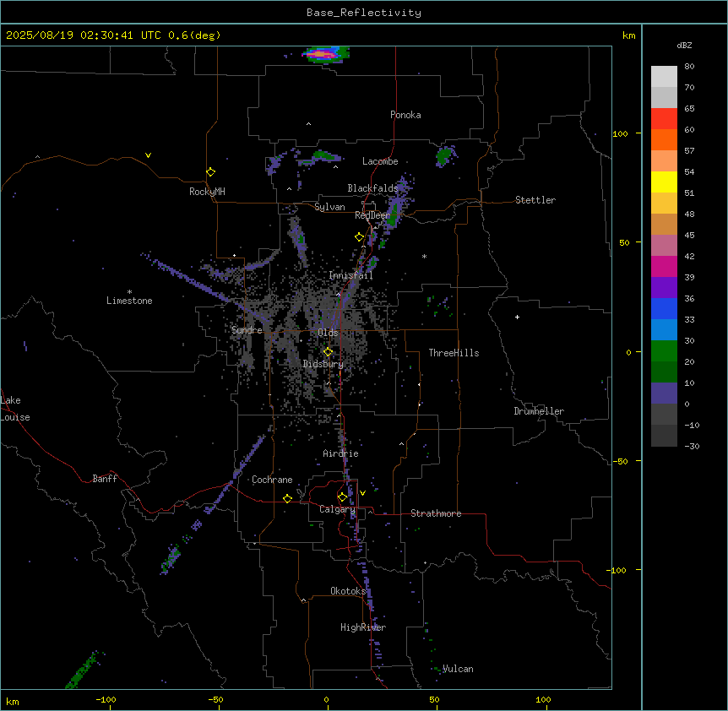Screen dimensions: 728x711
Task: Click the Ponoka city label
Action: pos(405,115)
